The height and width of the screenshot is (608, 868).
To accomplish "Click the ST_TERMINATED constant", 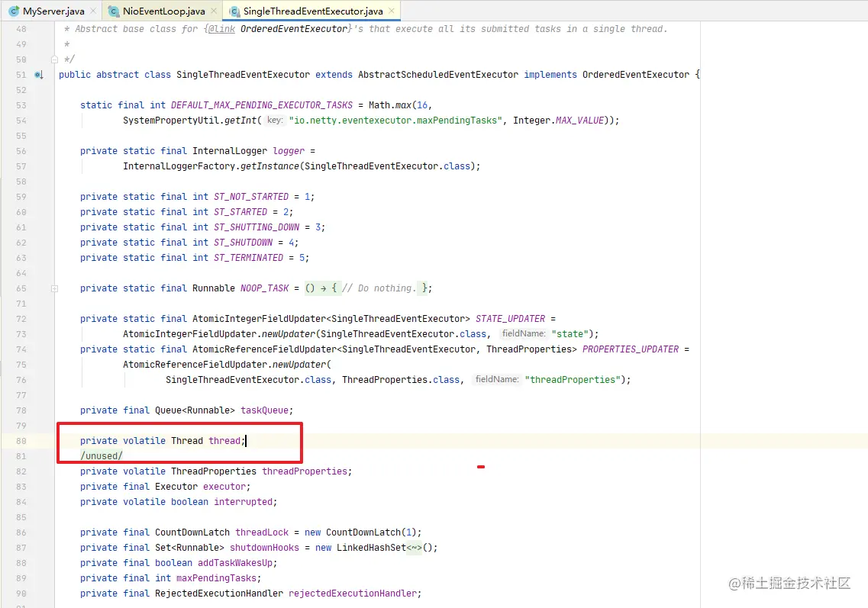I will [249, 258].
